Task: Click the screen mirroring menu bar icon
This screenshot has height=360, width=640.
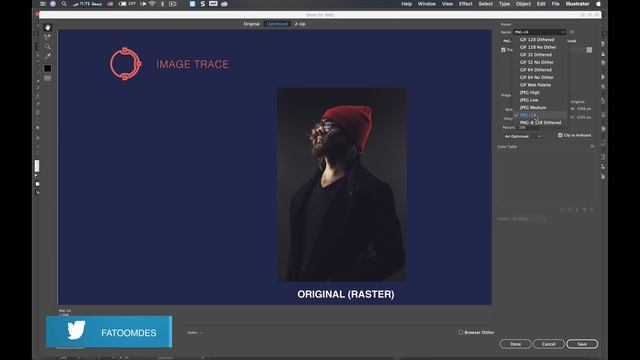Action: click(173, 4)
